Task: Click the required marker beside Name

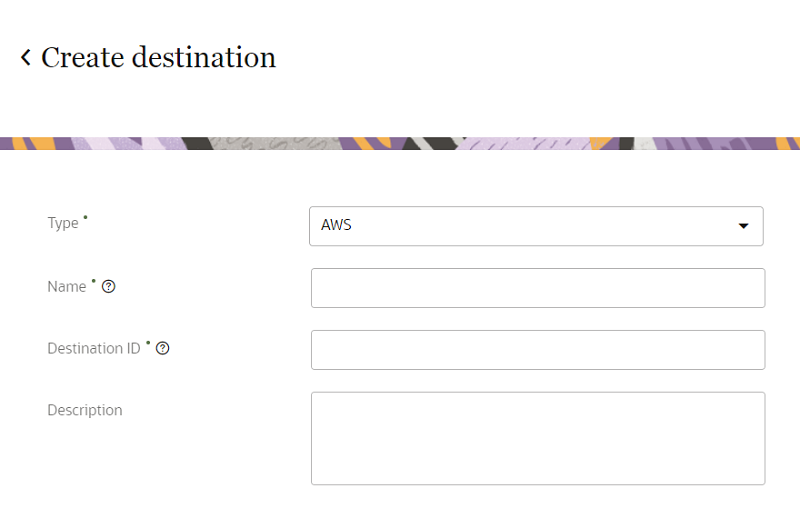Action: (x=94, y=281)
